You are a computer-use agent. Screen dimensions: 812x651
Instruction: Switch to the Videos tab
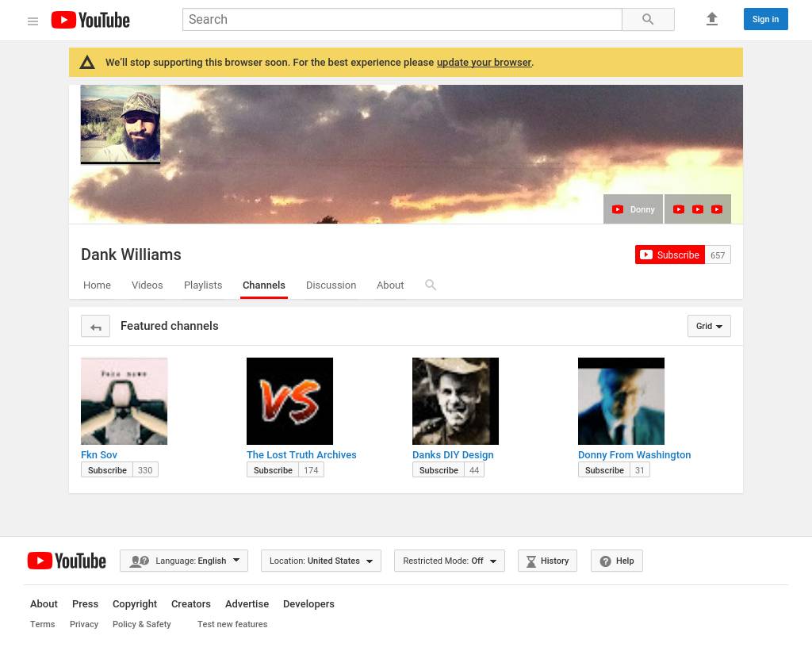click(x=147, y=285)
